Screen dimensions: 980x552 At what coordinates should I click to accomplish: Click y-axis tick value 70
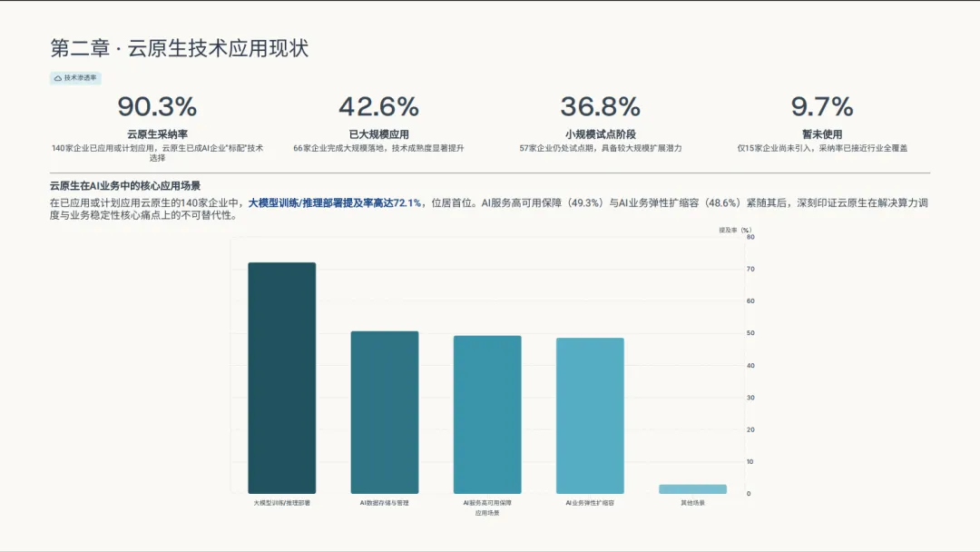pyautogui.click(x=750, y=269)
